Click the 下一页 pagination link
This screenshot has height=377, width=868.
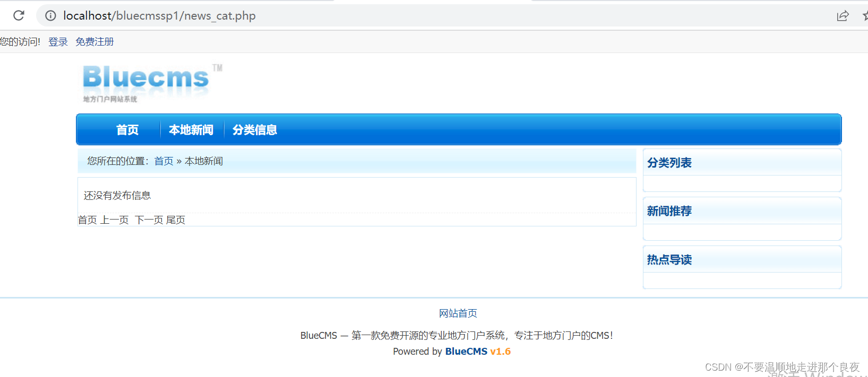[149, 220]
